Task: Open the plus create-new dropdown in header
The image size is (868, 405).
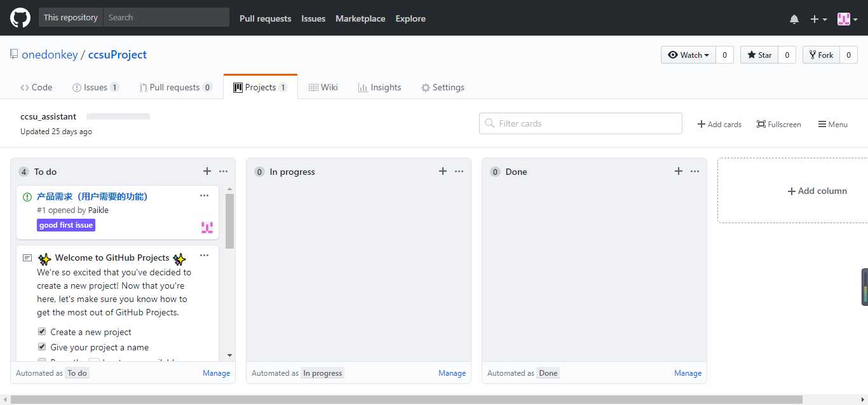Action: click(818, 19)
